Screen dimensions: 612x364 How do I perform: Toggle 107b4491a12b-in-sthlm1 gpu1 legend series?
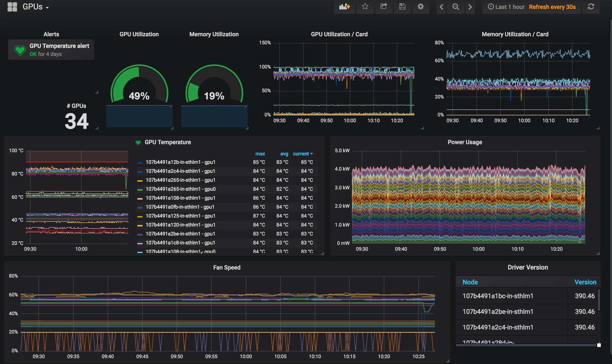[180, 162]
